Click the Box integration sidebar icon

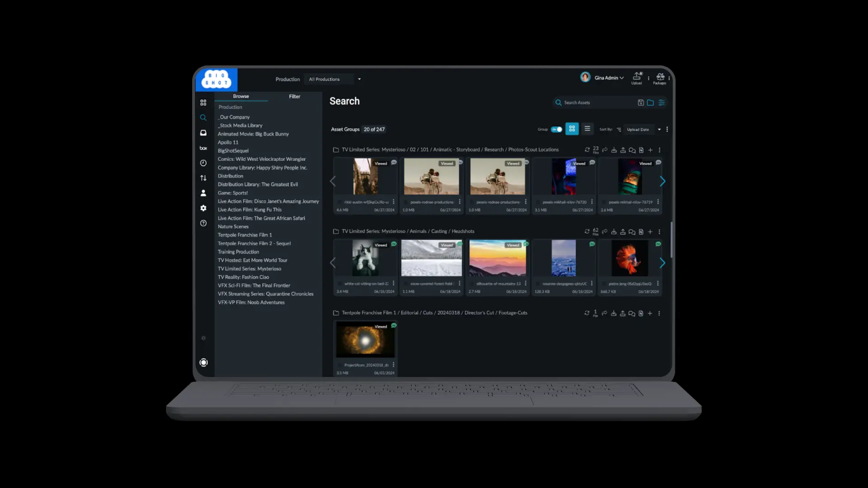[203, 148]
